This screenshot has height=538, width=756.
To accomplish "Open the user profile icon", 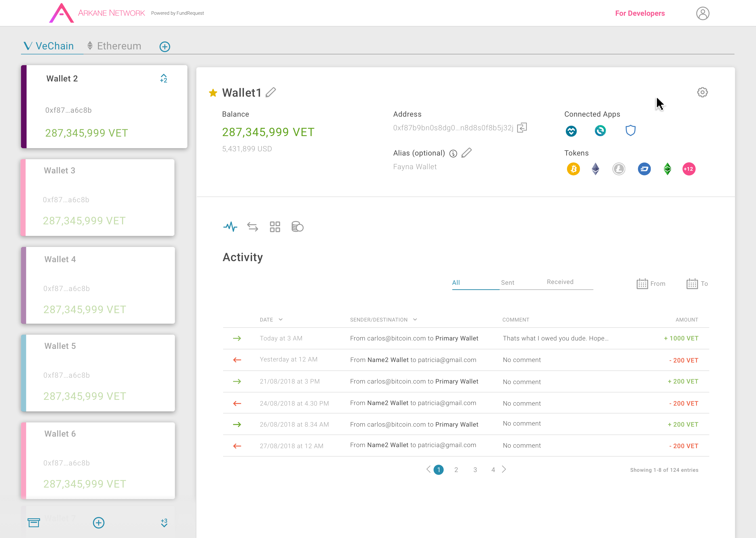I will pos(702,13).
